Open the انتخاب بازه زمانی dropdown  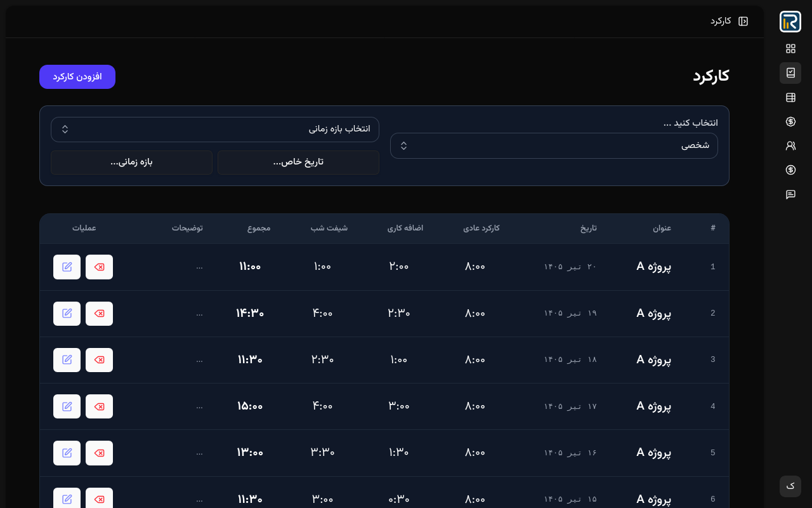(x=215, y=130)
